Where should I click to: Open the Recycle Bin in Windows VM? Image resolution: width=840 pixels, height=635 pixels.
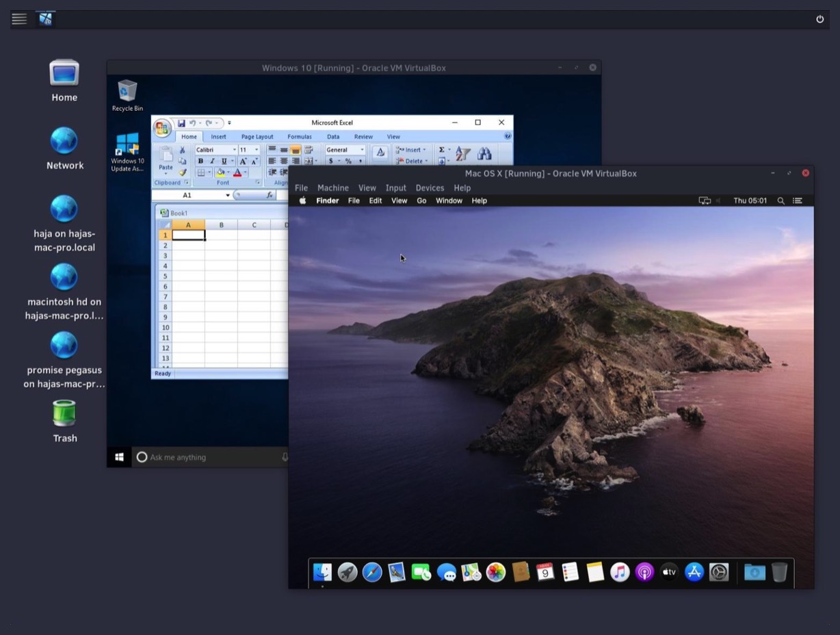tap(127, 96)
